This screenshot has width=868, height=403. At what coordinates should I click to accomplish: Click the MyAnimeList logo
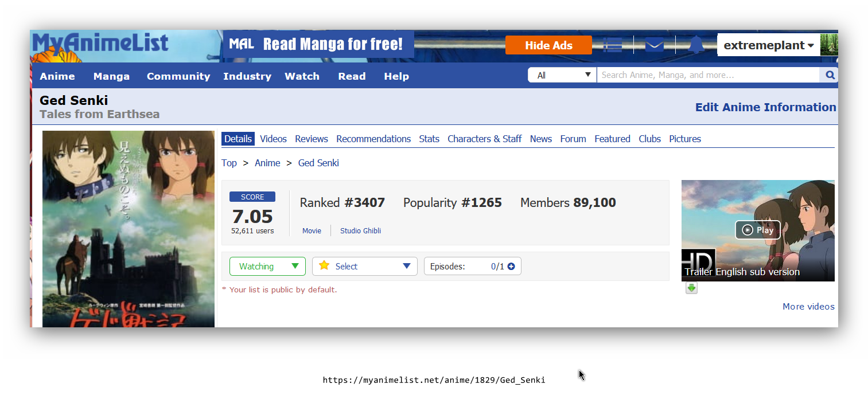(100, 44)
